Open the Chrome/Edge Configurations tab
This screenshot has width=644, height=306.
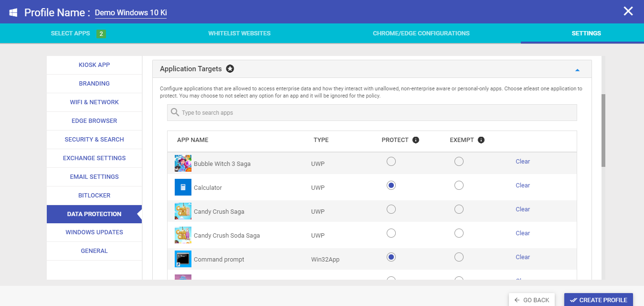[x=421, y=33]
